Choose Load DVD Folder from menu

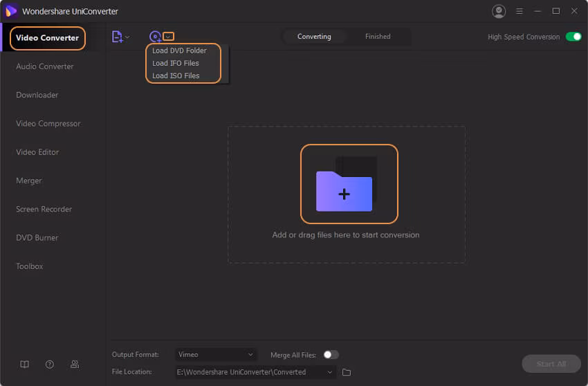coord(179,50)
